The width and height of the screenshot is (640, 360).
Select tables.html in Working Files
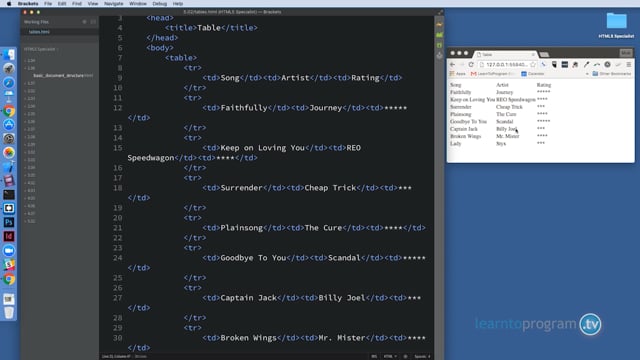(x=60, y=32)
